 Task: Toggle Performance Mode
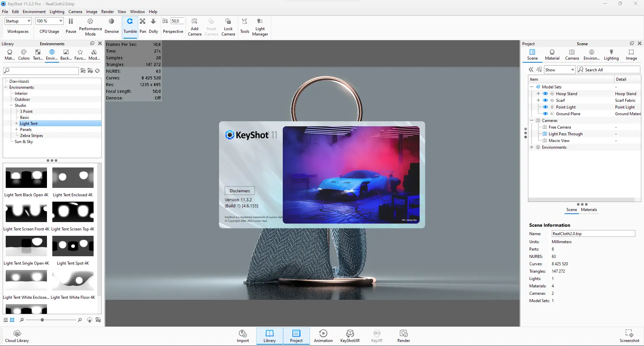(x=90, y=26)
